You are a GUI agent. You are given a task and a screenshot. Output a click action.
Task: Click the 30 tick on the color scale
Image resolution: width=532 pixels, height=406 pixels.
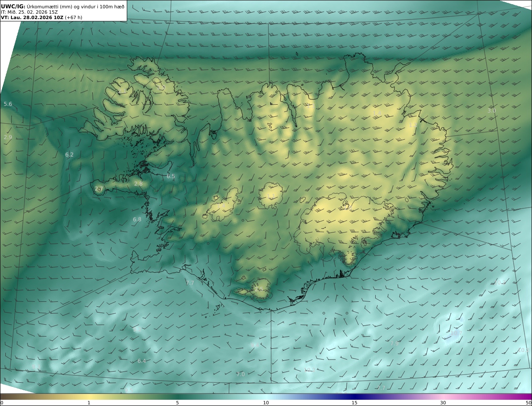pyautogui.click(x=443, y=403)
